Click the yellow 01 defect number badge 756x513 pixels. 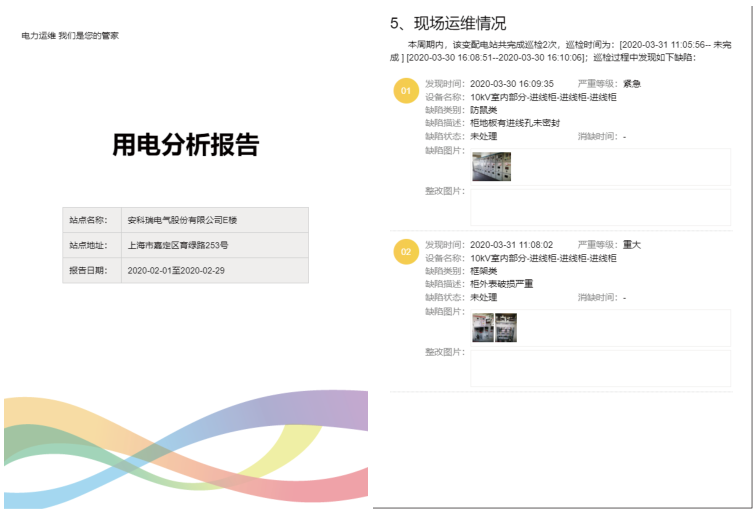click(x=405, y=90)
